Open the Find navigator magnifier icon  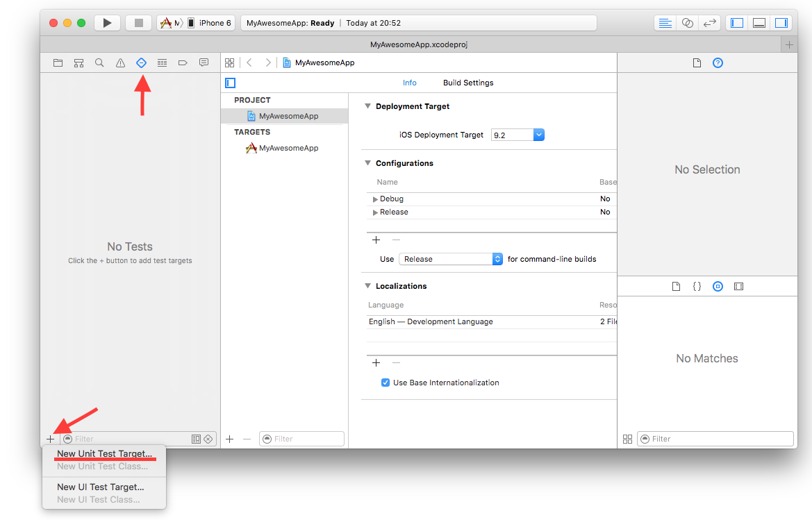[99, 62]
